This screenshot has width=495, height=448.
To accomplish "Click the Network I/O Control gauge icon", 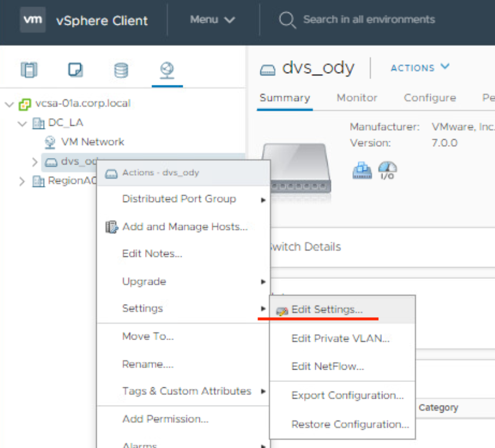I will coord(387,170).
